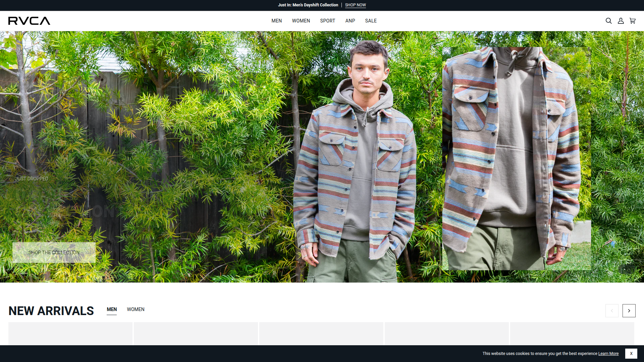The image size is (644, 362).
Task: Open the SPORT navigation menu
Action: [327, 21]
